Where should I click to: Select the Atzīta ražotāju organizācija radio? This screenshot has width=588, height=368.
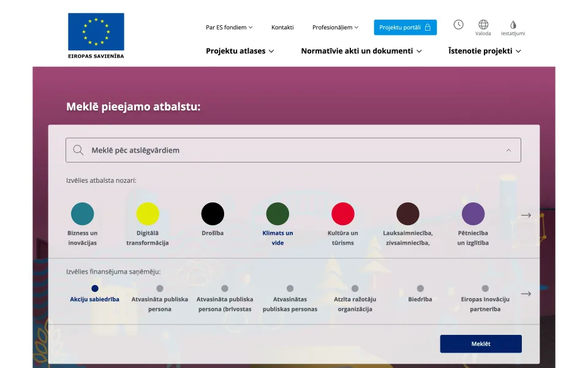coord(355,288)
